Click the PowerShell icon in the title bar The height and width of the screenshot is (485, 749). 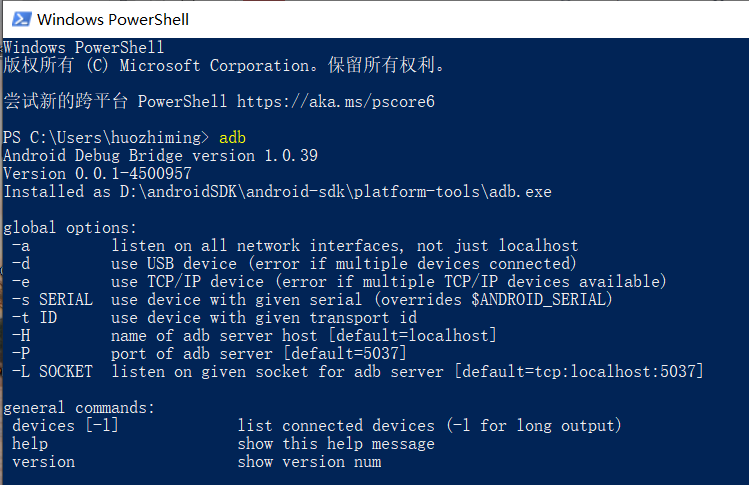20,19
